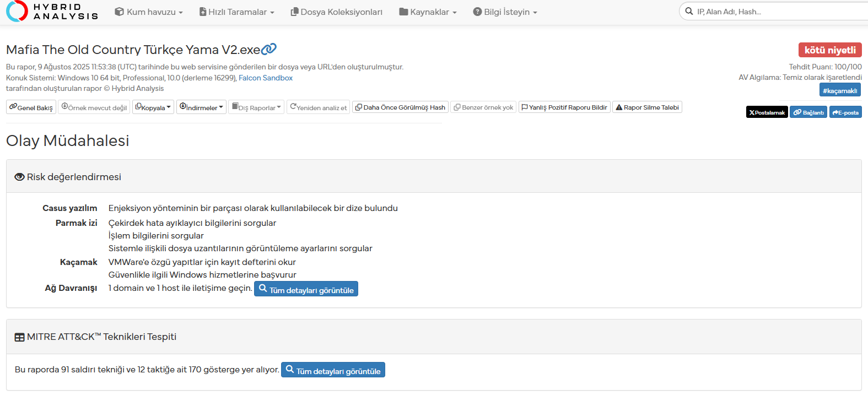Click the search magnifier icon
This screenshot has height=395, width=868.
(689, 11)
